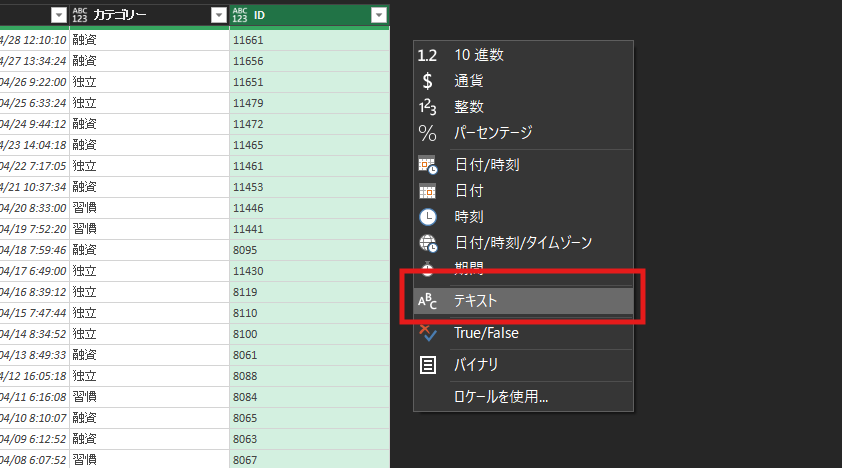Screen dimensions: 842x468
Task: Click the 10進数 decimal type icon
Action: pyautogui.click(x=427, y=55)
